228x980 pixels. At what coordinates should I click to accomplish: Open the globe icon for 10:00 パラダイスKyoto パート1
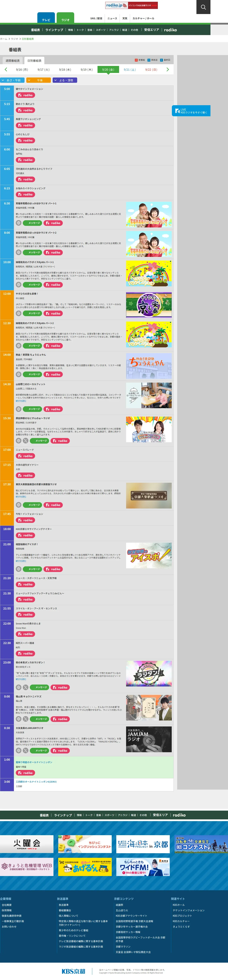click(18, 285)
